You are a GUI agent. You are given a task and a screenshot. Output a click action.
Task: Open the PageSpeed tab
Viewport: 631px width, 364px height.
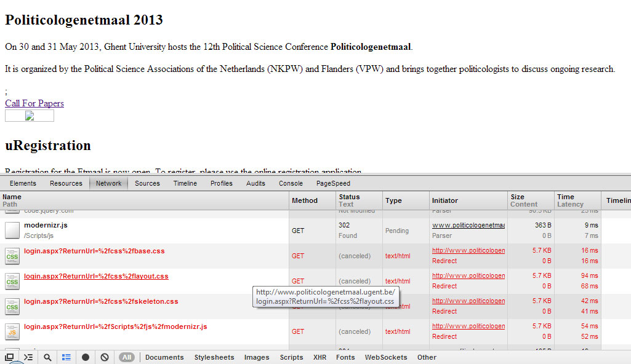point(333,183)
